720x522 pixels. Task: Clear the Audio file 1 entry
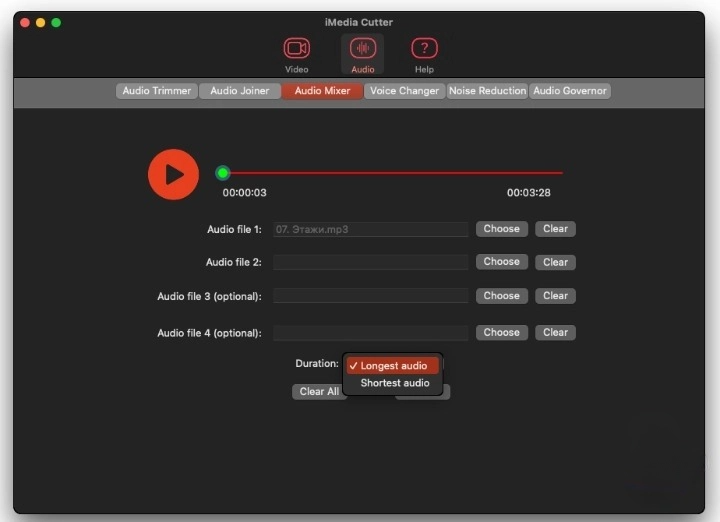click(x=555, y=229)
